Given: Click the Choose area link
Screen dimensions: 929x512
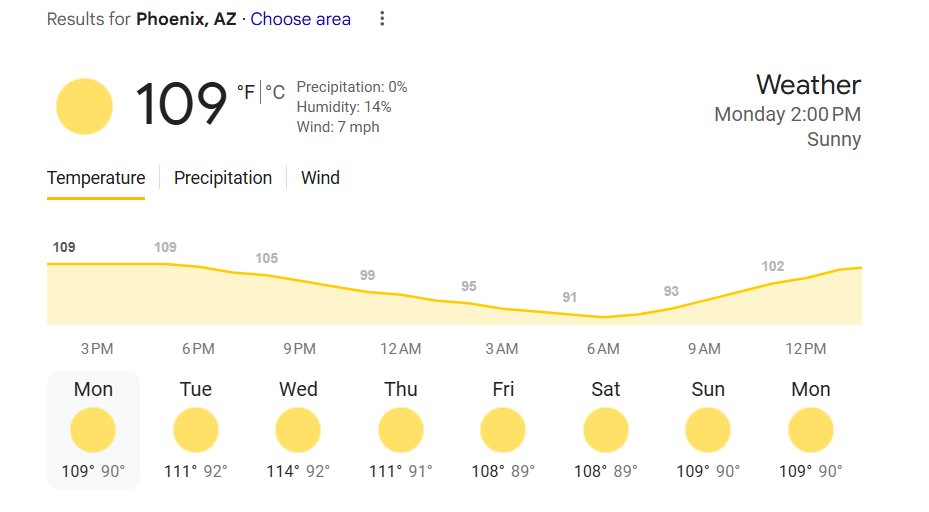Looking at the screenshot, I should click(300, 19).
